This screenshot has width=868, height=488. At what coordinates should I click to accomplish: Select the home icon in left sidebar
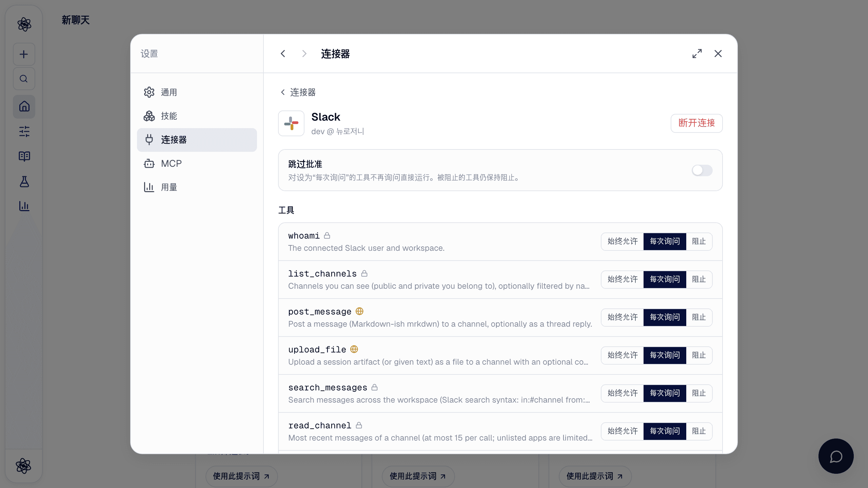click(x=24, y=106)
